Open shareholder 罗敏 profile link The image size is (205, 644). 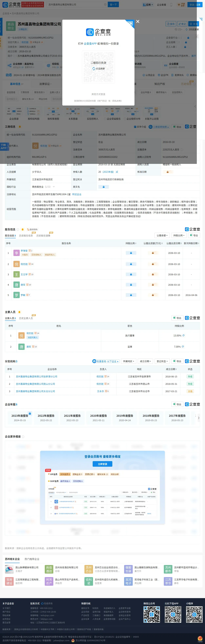click(23, 295)
